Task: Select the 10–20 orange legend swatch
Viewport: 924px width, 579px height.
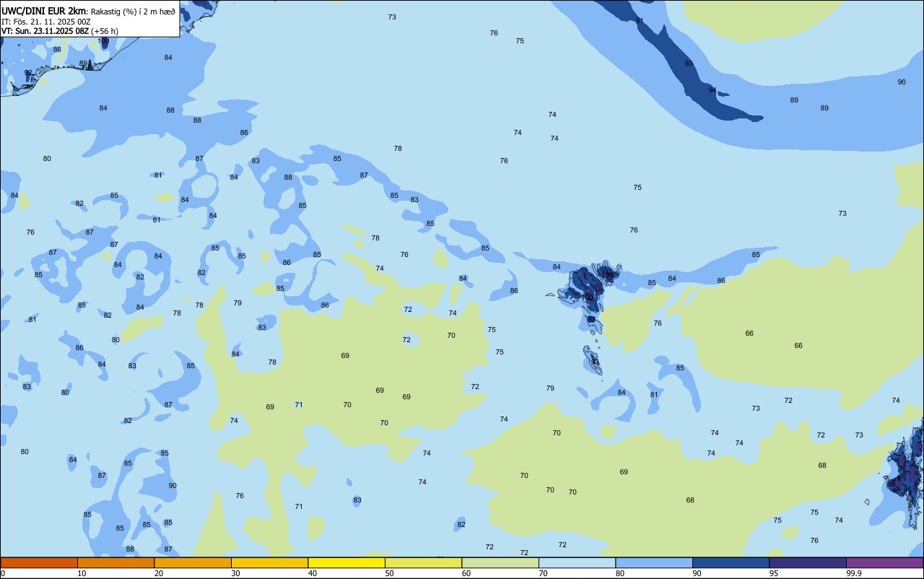Action: pyautogui.click(x=115, y=562)
